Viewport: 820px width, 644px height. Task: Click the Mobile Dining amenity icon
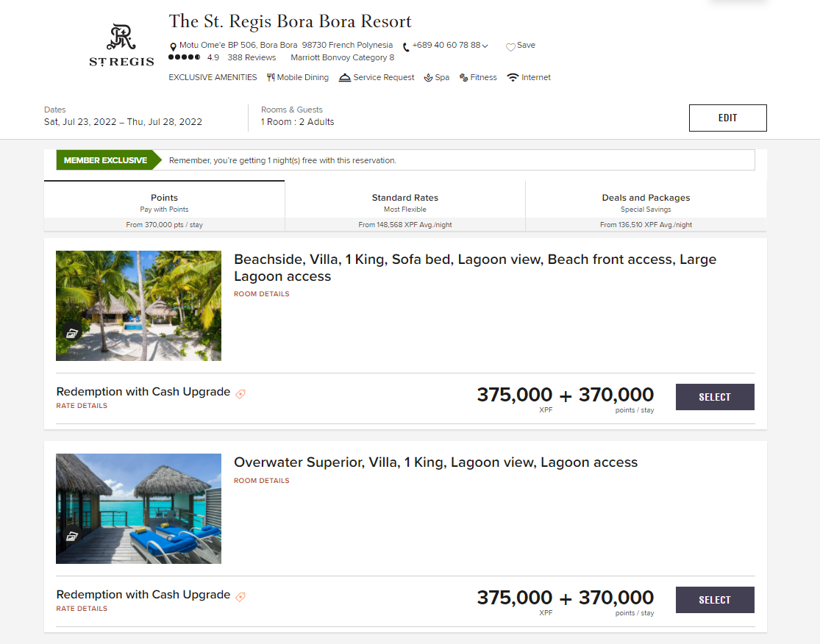pyautogui.click(x=271, y=77)
